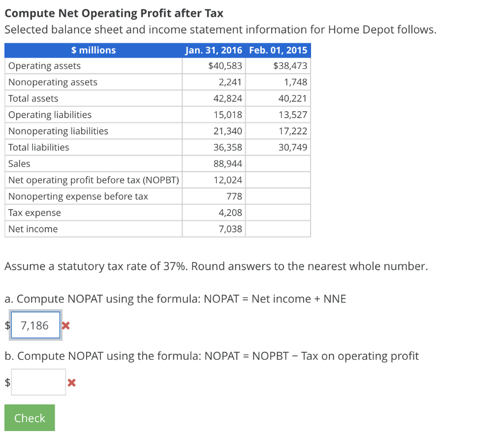Select the Feb. 01, 2015 column header
504x434 pixels.
pyautogui.click(x=278, y=50)
